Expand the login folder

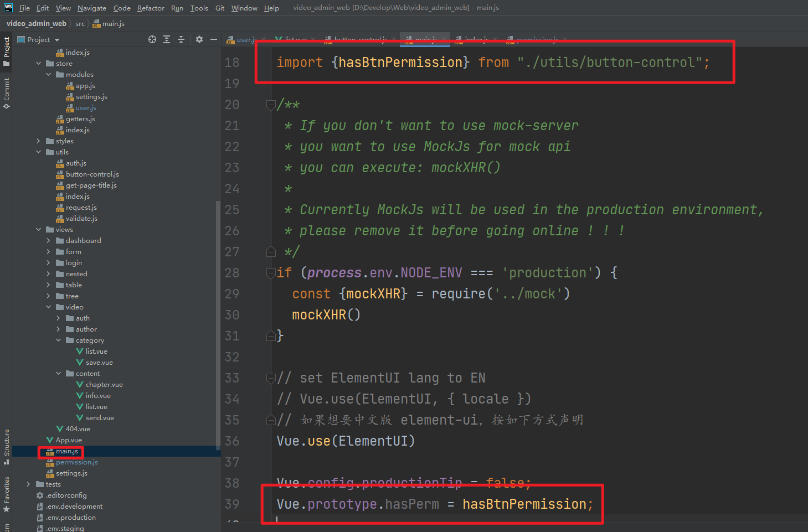(x=49, y=263)
